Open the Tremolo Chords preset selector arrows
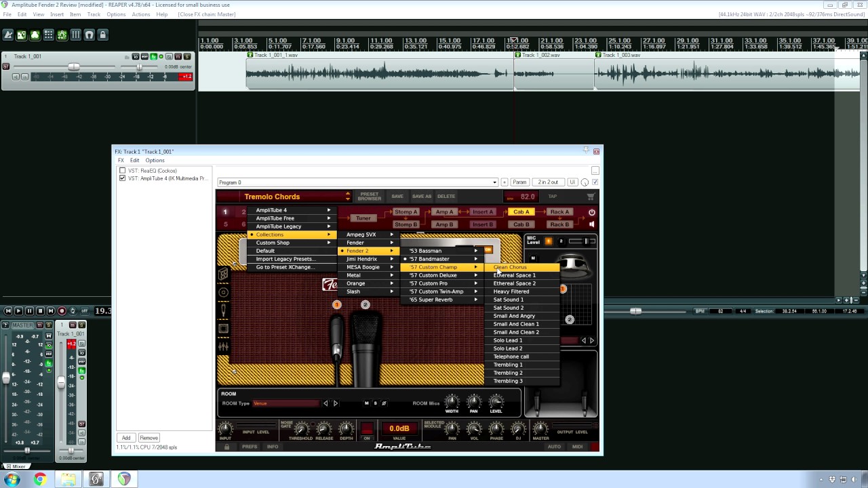The image size is (868, 488). pyautogui.click(x=348, y=197)
